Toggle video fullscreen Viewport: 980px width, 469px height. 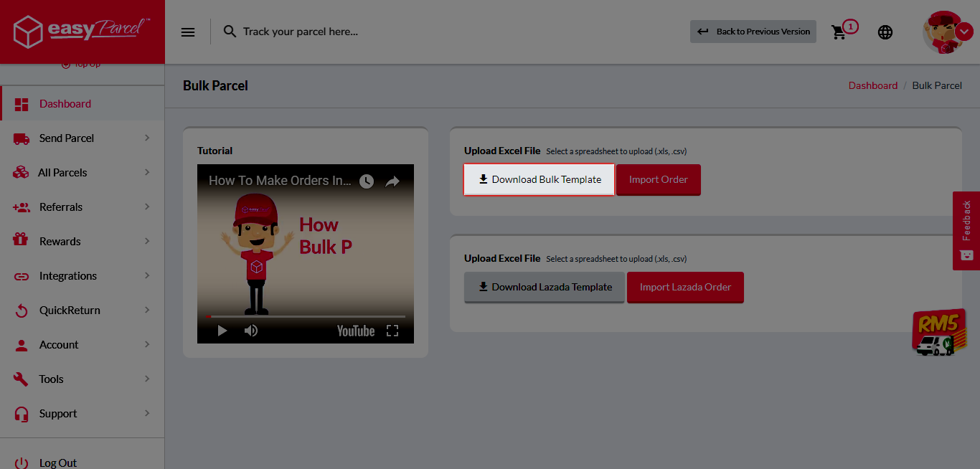[392, 331]
